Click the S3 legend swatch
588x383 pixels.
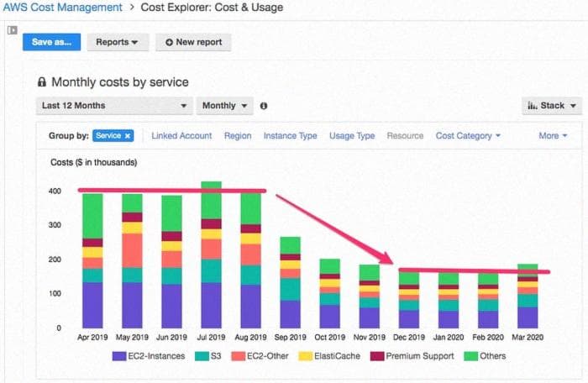click(202, 356)
